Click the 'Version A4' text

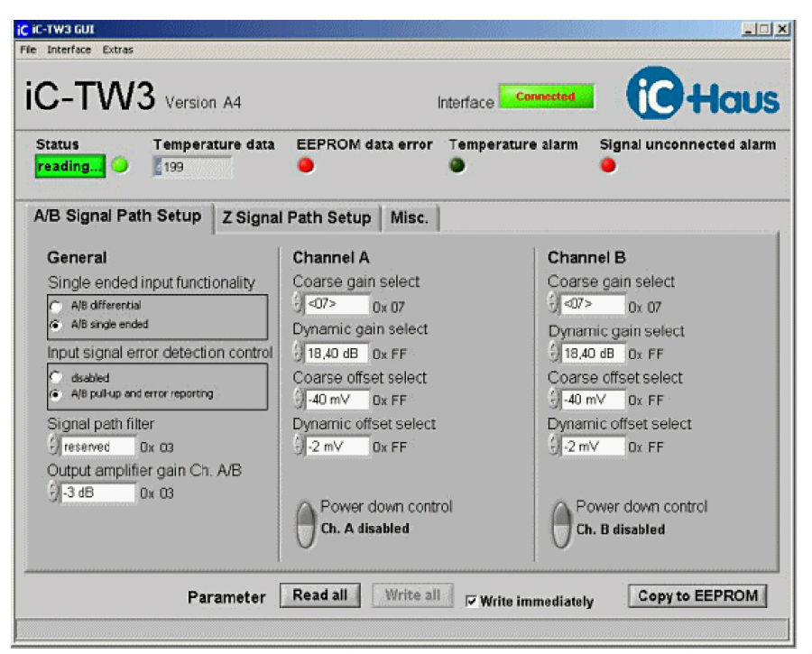[203, 103]
